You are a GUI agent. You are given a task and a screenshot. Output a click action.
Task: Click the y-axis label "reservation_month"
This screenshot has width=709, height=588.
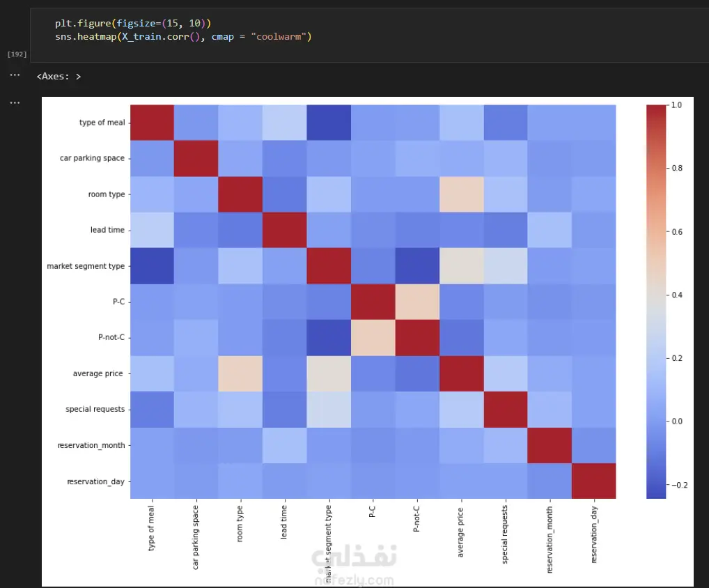coord(91,445)
